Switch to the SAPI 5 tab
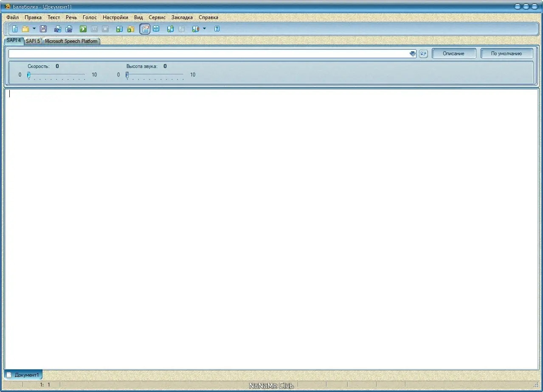 point(33,41)
